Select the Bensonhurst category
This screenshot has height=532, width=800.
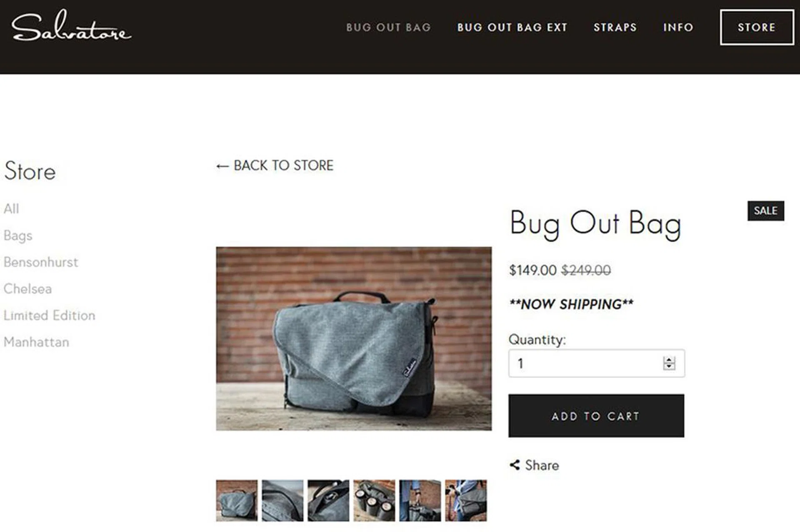coord(41,262)
